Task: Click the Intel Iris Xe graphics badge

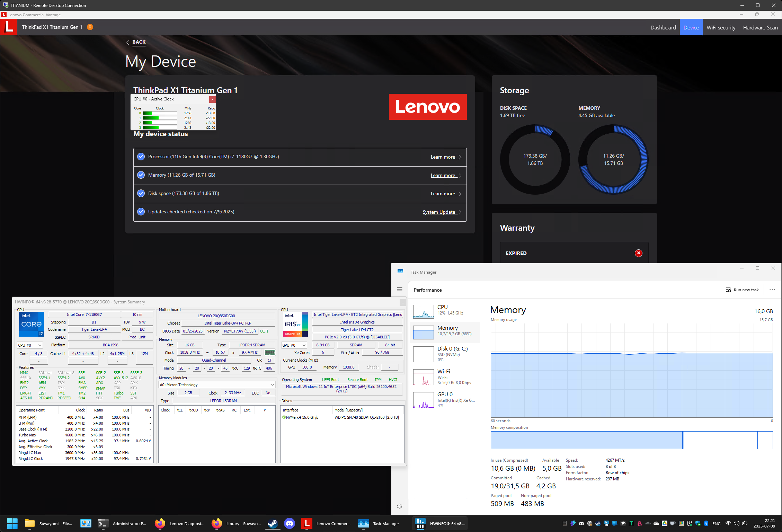Action: pos(295,324)
